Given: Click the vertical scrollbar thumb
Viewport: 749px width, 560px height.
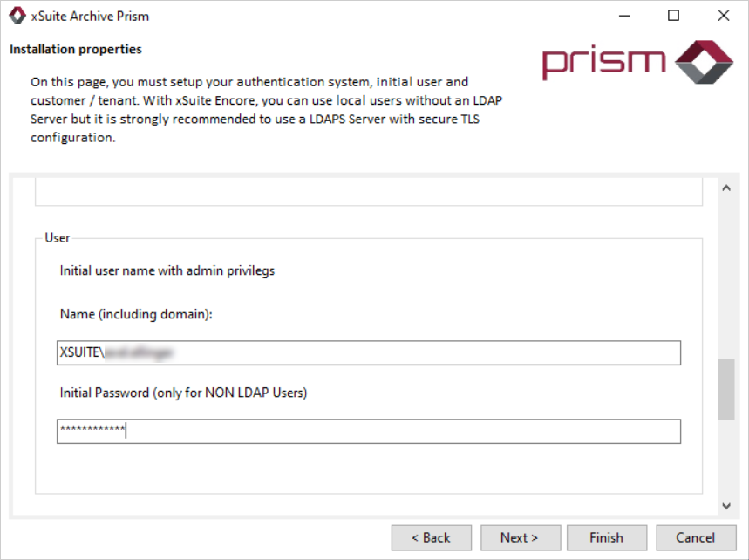Looking at the screenshot, I should (x=726, y=389).
